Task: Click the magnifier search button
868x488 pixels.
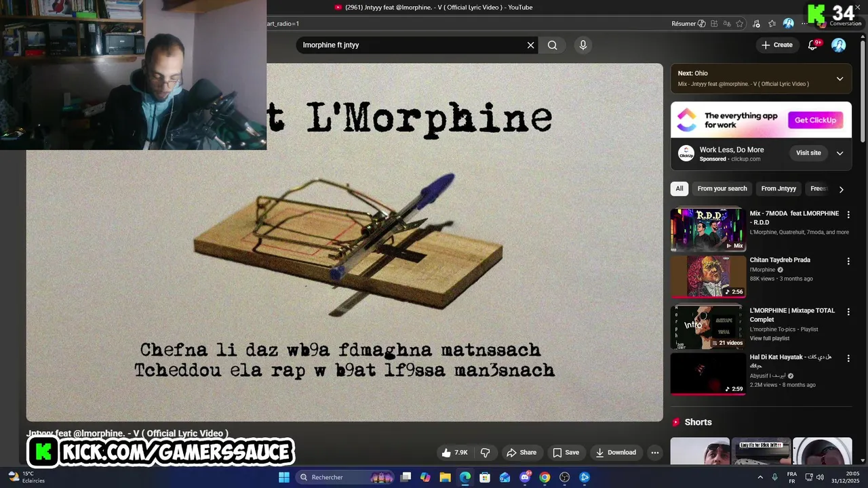Action: coord(552,45)
